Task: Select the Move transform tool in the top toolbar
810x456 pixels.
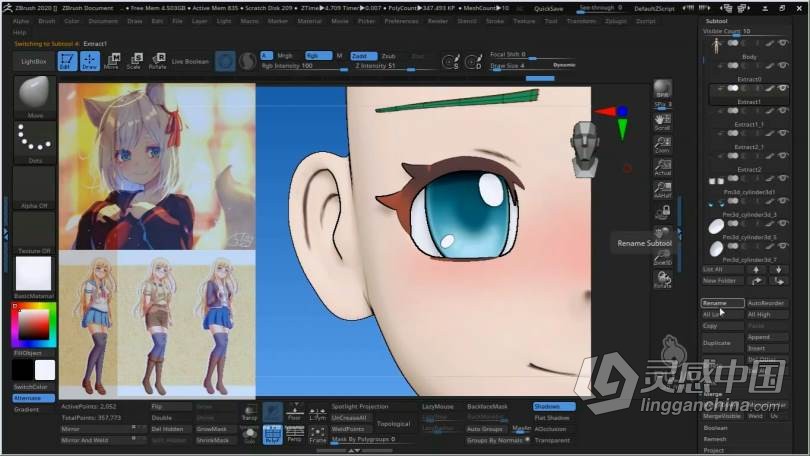Action: coord(112,61)
